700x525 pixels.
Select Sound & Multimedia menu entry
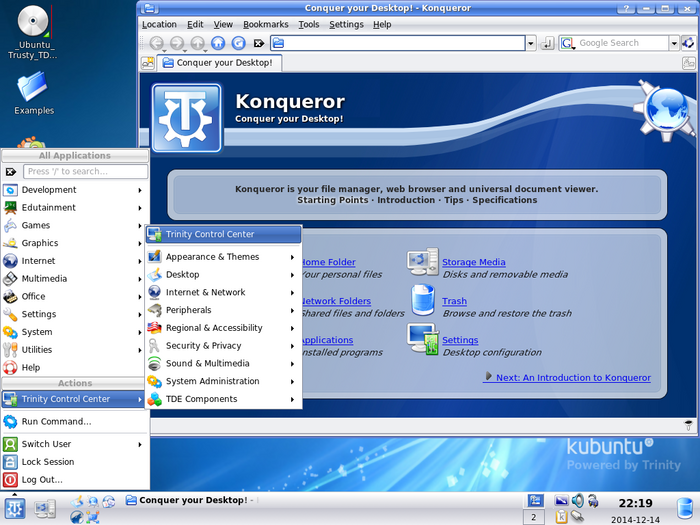pyautogui.click(x=223, y=363)
